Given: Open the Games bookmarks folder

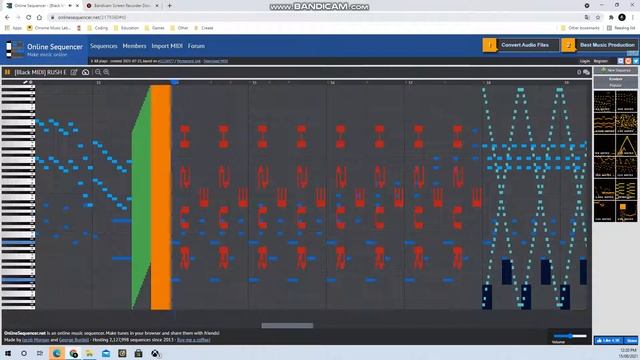Looking at the screenshot, I should pyautogui.click(x=155, y=28).
